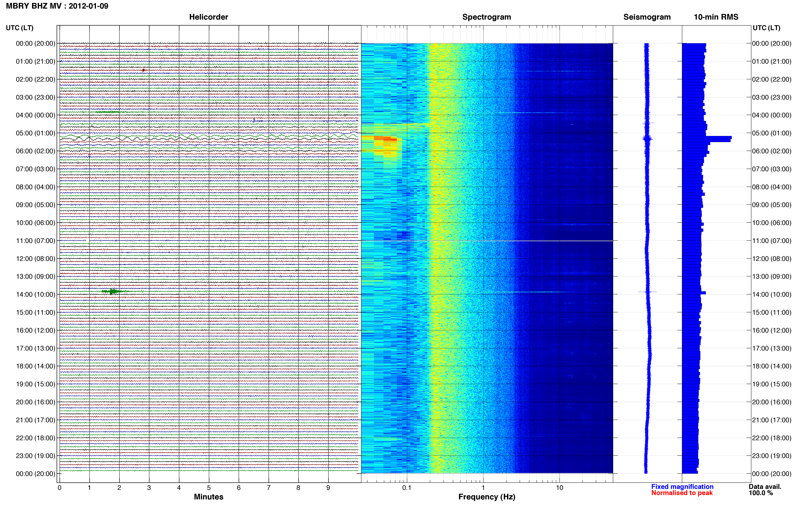
Task: Click left axis label '23:00 (19:00)'
Action: coord(36,456)
